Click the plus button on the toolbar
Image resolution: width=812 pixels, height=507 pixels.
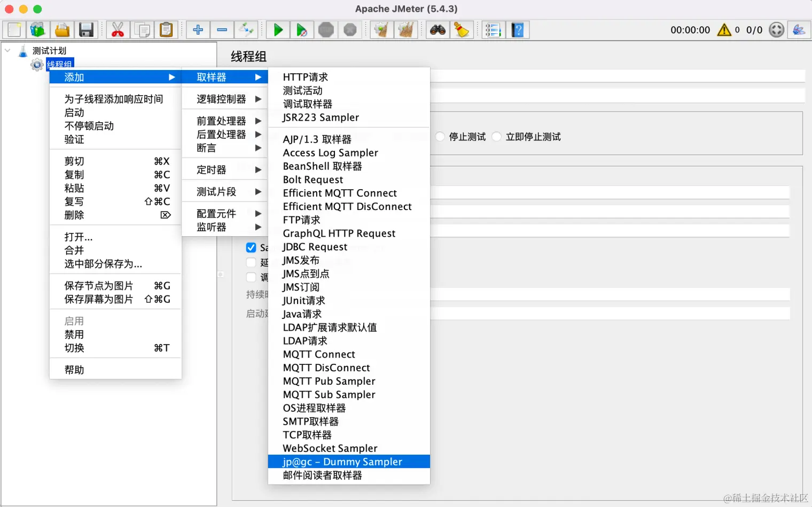tap(198, 30)
